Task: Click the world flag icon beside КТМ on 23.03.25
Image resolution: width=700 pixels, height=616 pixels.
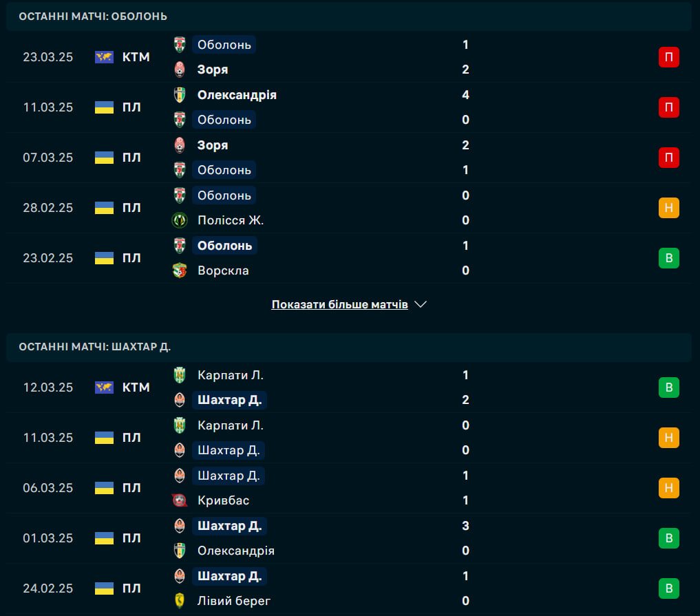Action: pos(104,57)
